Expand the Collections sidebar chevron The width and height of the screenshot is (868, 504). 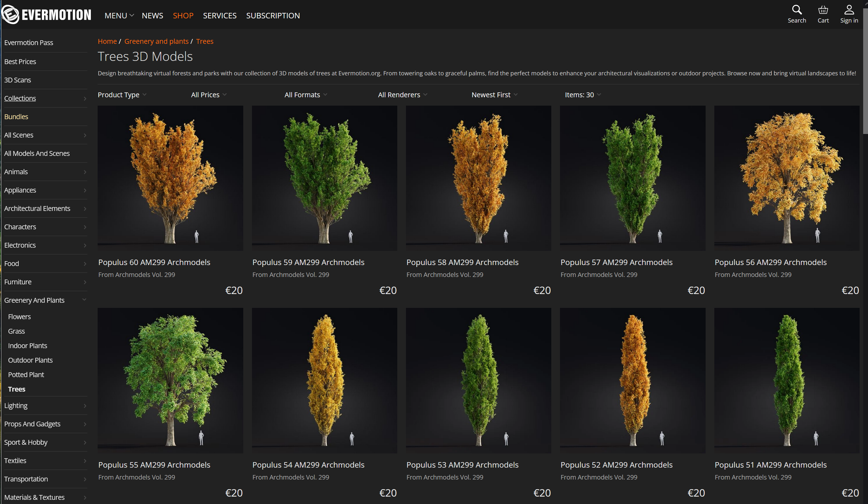click(85, 99)
